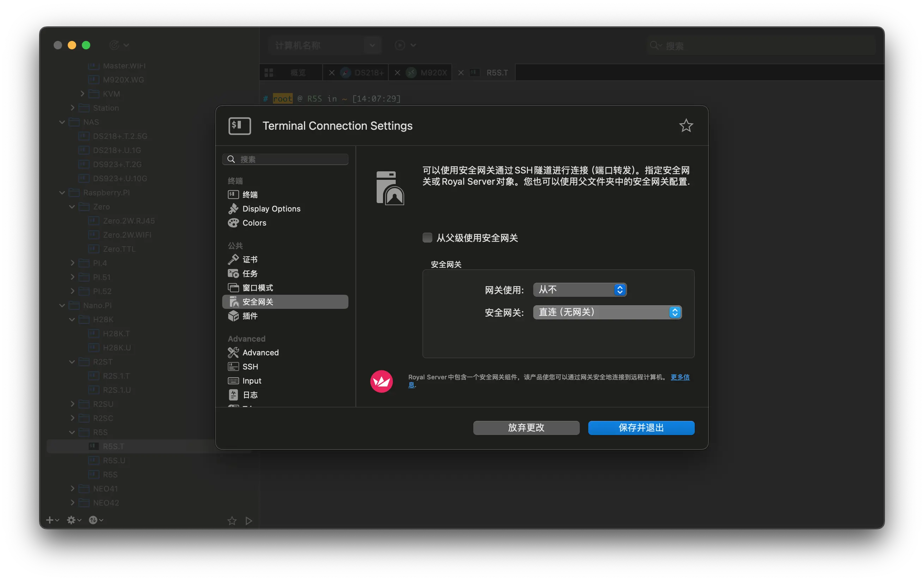Collapse the Raspberry.PI folder

click(x=62, y=192)
